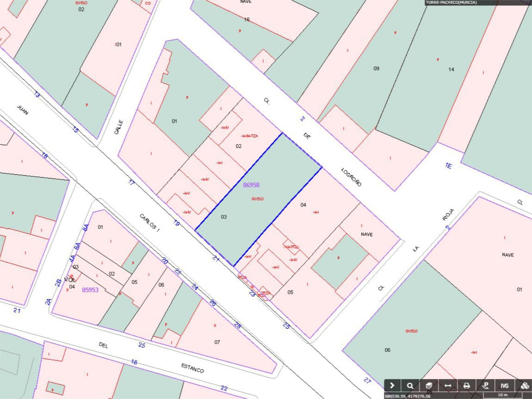Click the SUELO label inside highlighted parcel
The width and height of the screenshot is (532, 399).
coord(257,199)
